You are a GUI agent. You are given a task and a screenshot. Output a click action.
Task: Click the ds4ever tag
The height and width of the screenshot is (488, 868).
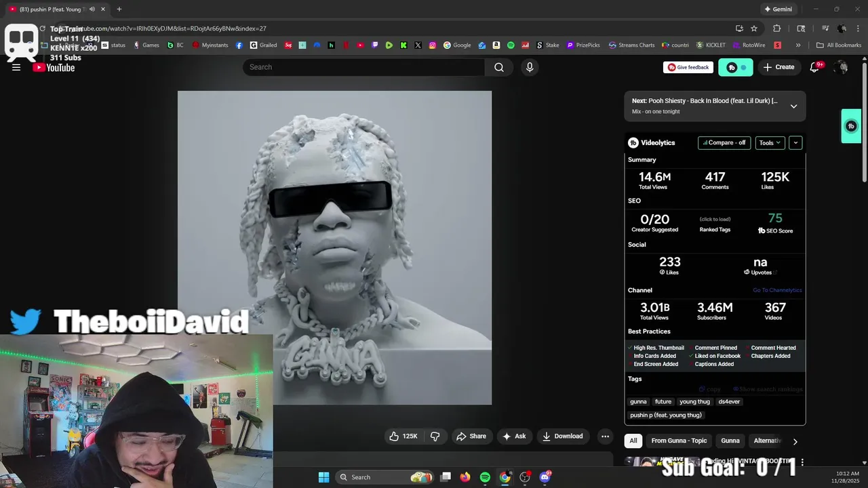729,402
